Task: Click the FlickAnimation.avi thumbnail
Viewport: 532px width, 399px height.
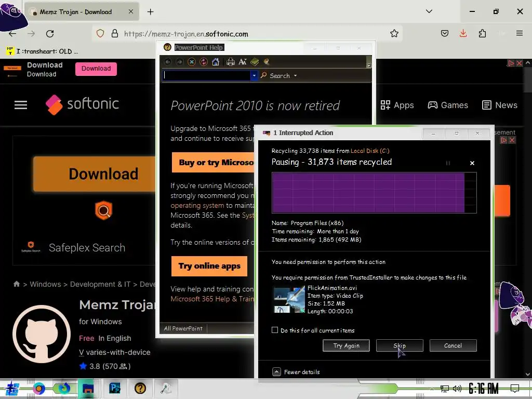Action: [289, 300]
